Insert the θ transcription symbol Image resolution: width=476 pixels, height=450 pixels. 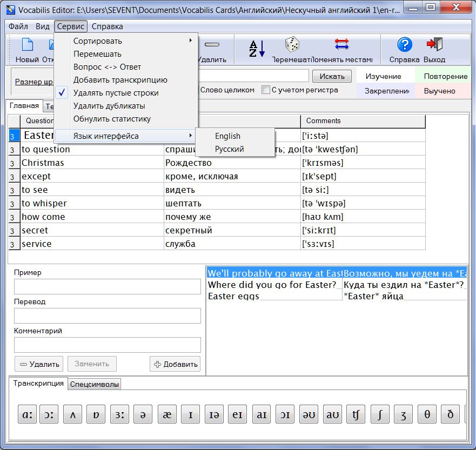click(x=427, y=414)
